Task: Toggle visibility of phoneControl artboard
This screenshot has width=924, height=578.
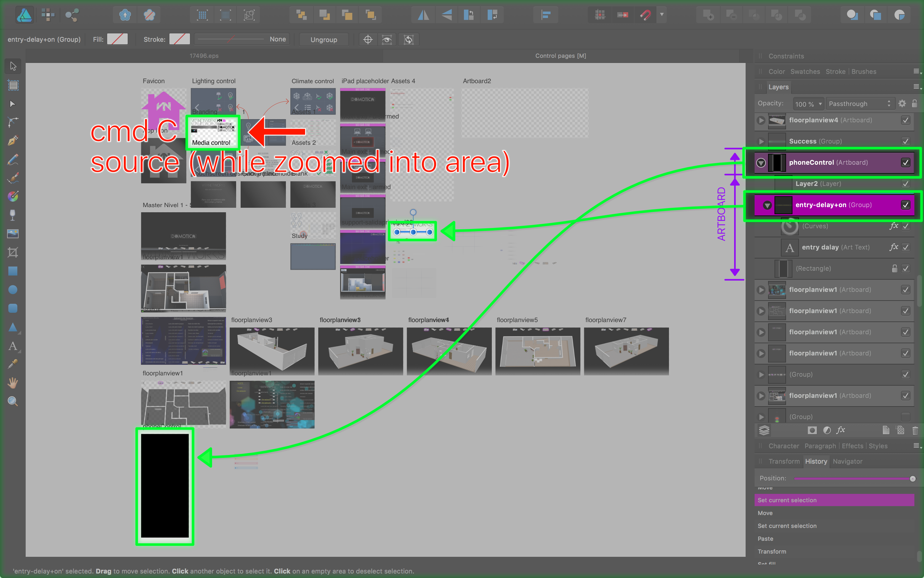Action: pyautogui.click(x=905, y=163)
